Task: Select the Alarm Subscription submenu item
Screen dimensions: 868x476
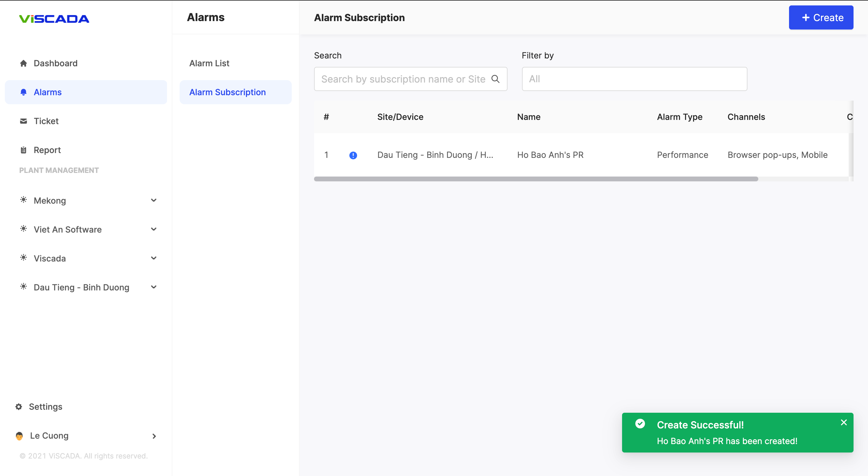Action: click(x=228, y=92)
